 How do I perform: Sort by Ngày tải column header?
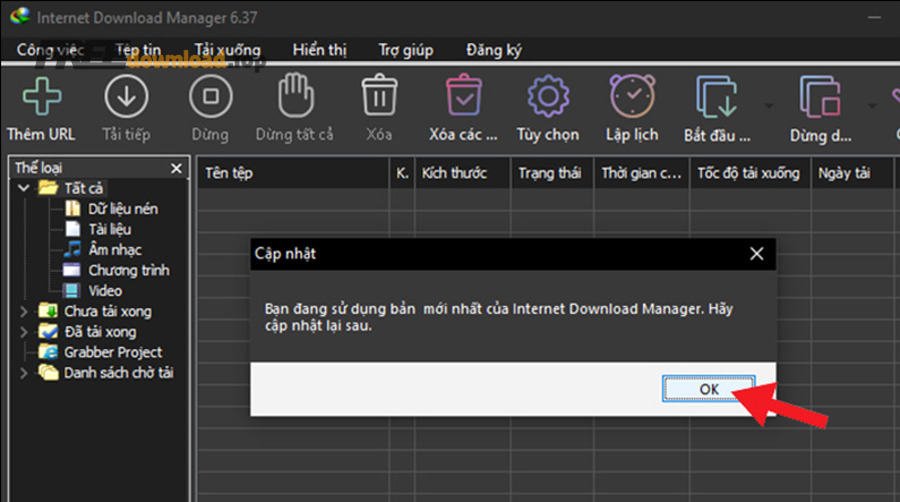[852, 173]
